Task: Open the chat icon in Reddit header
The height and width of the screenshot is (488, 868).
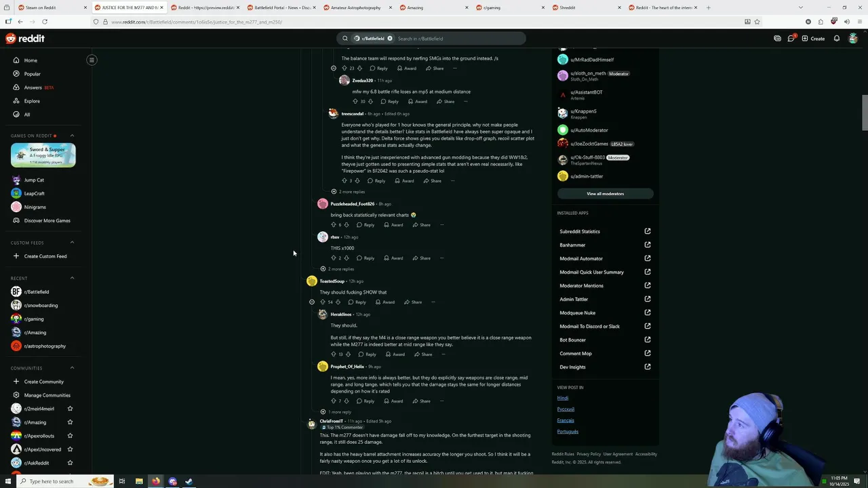Action: point(791,39)
